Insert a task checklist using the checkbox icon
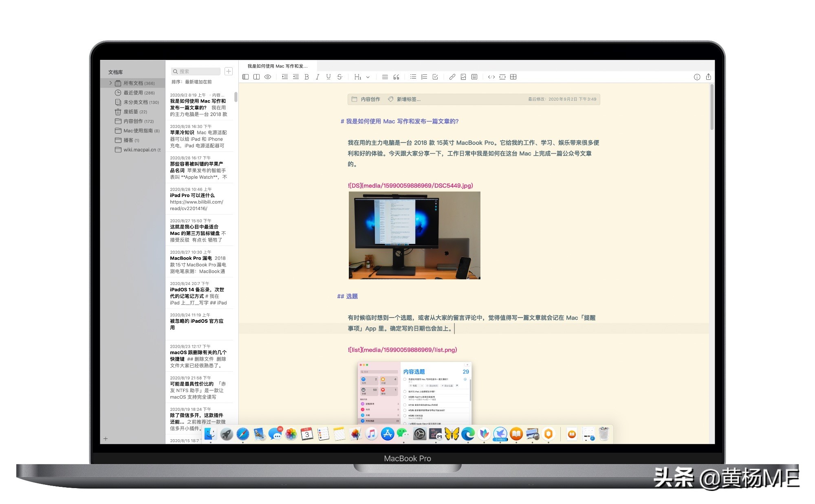This screenshot has height=504, width=815. coord(435,77)
